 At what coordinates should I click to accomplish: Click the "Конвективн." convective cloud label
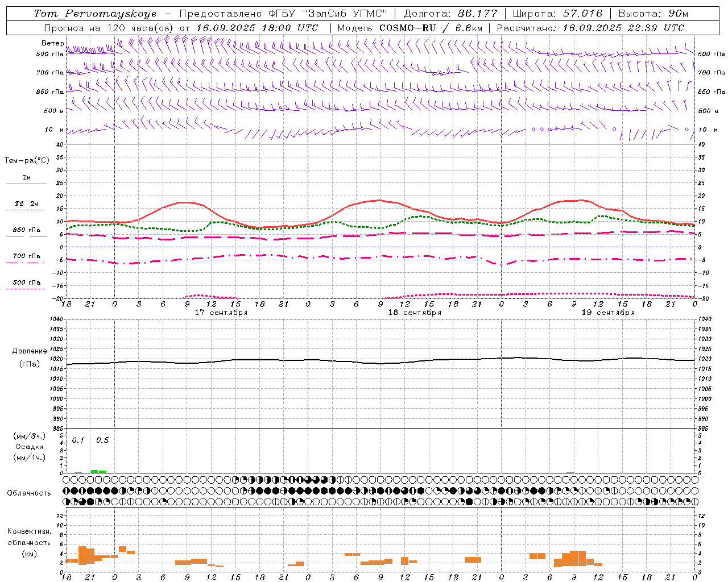[x=30, y=531]
